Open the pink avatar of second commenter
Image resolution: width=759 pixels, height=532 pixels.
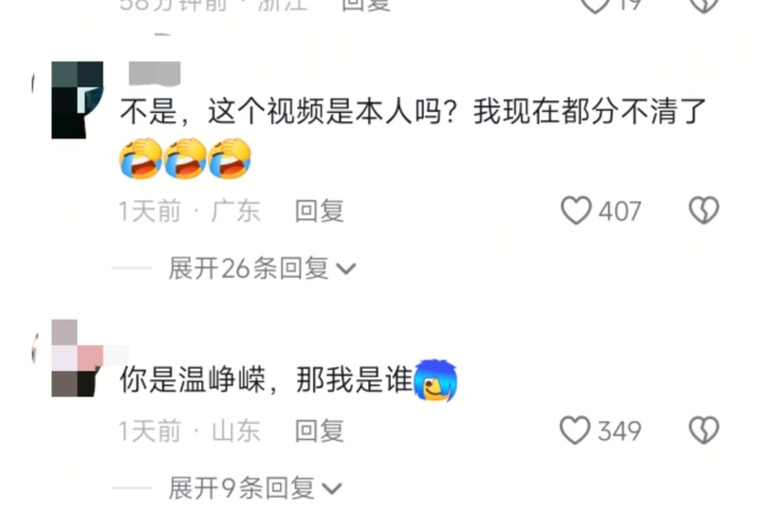[x=77, y=358]
